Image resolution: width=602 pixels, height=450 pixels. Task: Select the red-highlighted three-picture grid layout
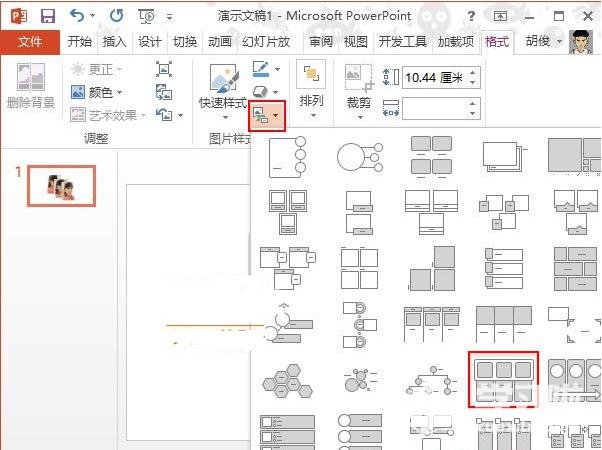(504, 378)
